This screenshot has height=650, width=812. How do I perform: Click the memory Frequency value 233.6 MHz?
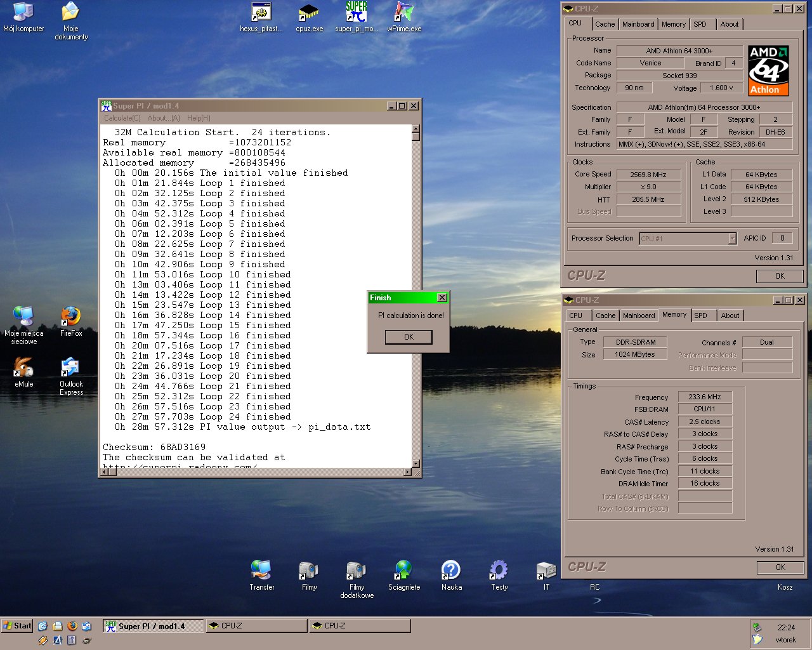[705, 397]
